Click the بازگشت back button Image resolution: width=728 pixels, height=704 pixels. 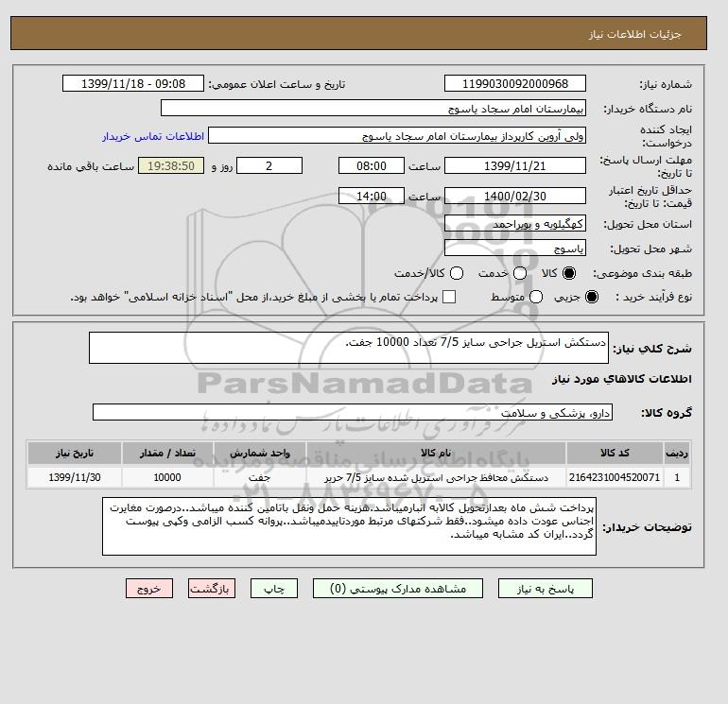tap(212, 589)
